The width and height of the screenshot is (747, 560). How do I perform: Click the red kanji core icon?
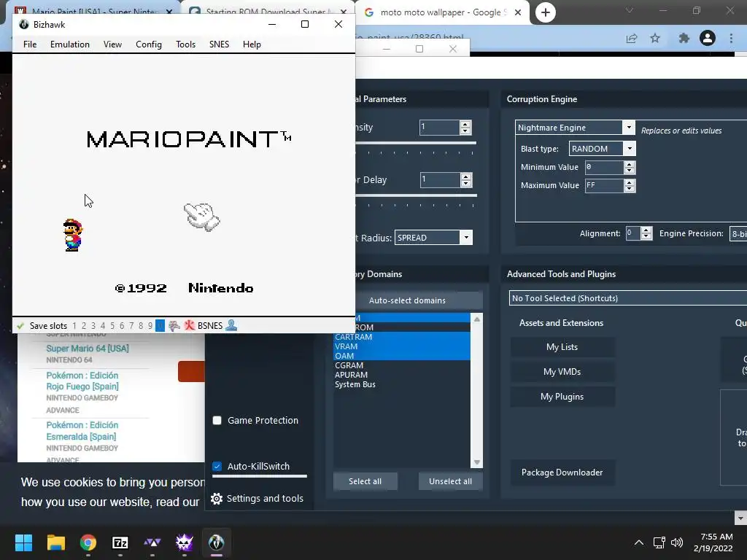[190, 326]
